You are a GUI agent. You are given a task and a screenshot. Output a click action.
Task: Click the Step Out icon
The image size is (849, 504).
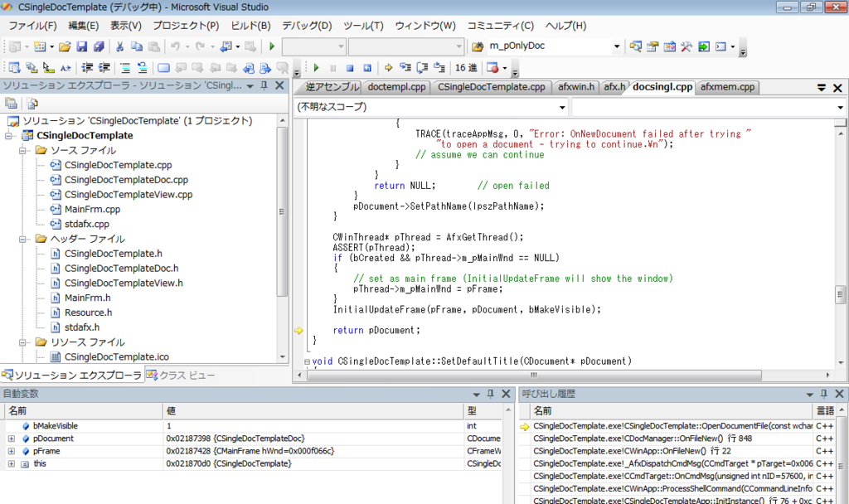coord(439,68)
